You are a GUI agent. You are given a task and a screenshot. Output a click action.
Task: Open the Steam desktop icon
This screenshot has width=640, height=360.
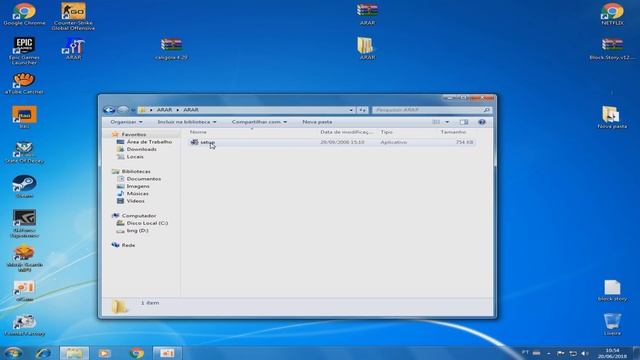click(x=24, y=187)
